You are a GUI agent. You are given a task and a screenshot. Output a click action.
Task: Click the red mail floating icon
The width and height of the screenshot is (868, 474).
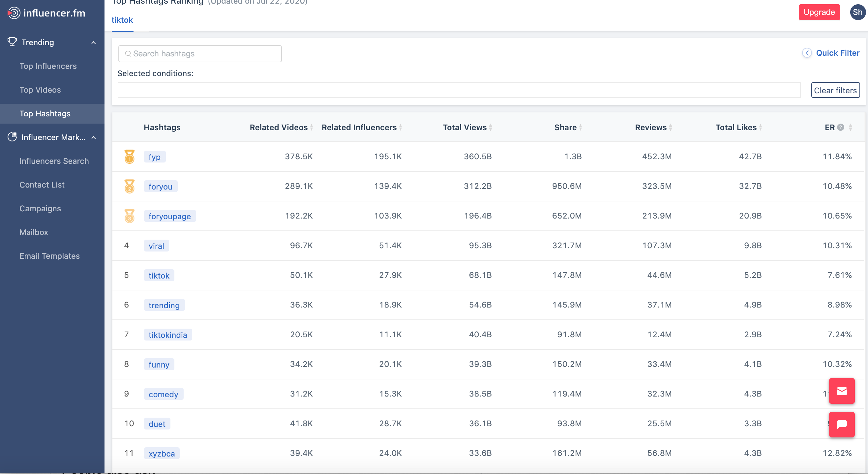point(841,391)
